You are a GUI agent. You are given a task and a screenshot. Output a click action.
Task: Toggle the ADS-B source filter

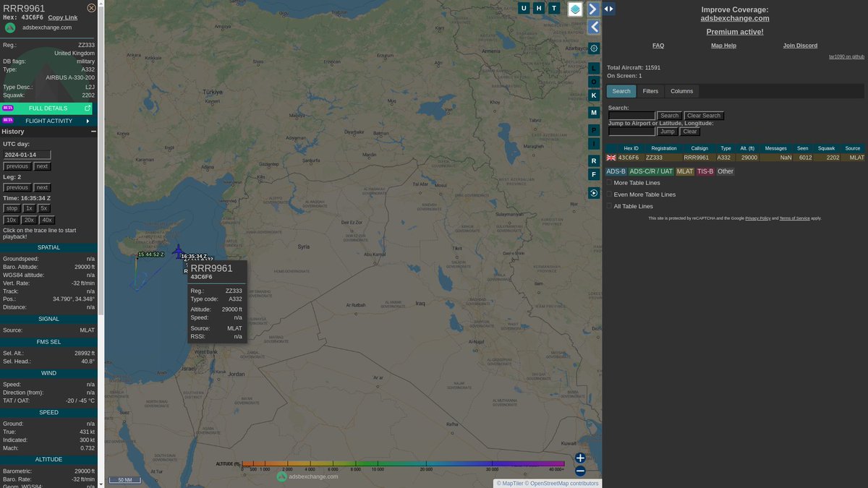click(x=616, y=171)
